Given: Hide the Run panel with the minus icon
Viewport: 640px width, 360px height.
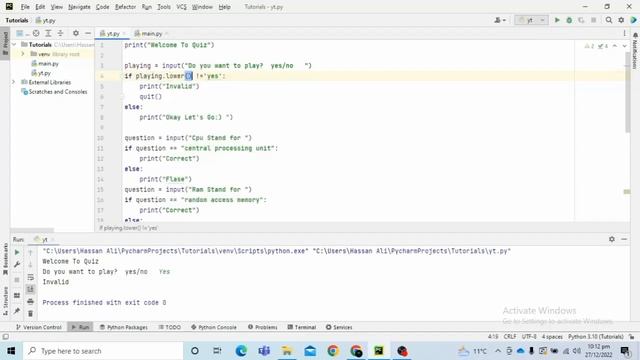Looking at the screenshot, I should click(x=624, y=239).
